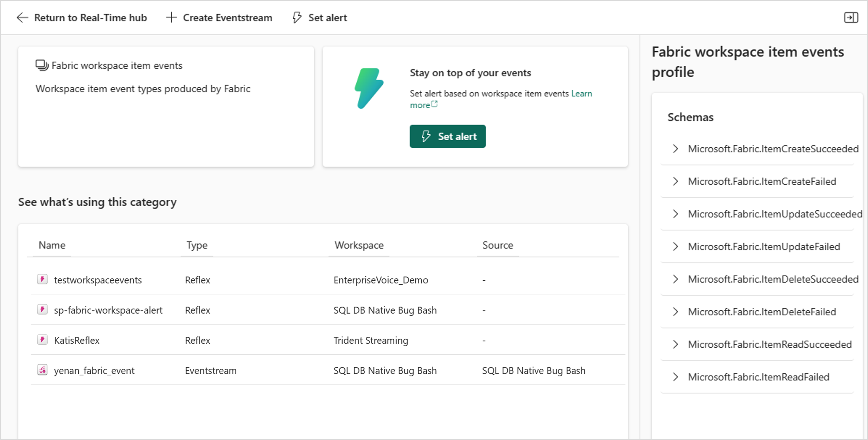
Task: Click the Fabric workspace item events icon
Action: [42, 65]
